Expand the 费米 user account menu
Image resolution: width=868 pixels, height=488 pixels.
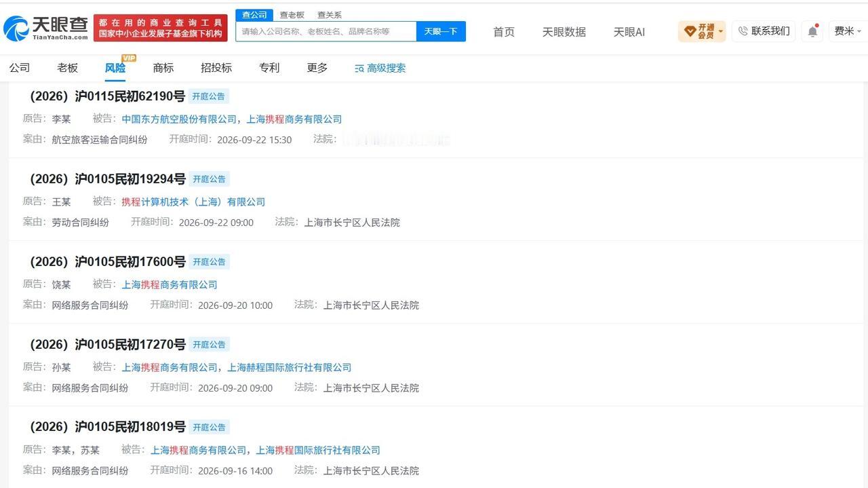848,31
